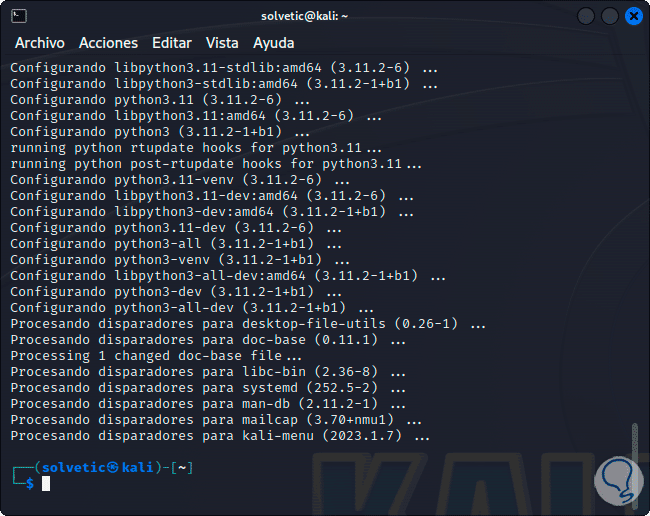Open the Editar menu
The height and width of the screenshot is (516, 650).
pos(172,43)
